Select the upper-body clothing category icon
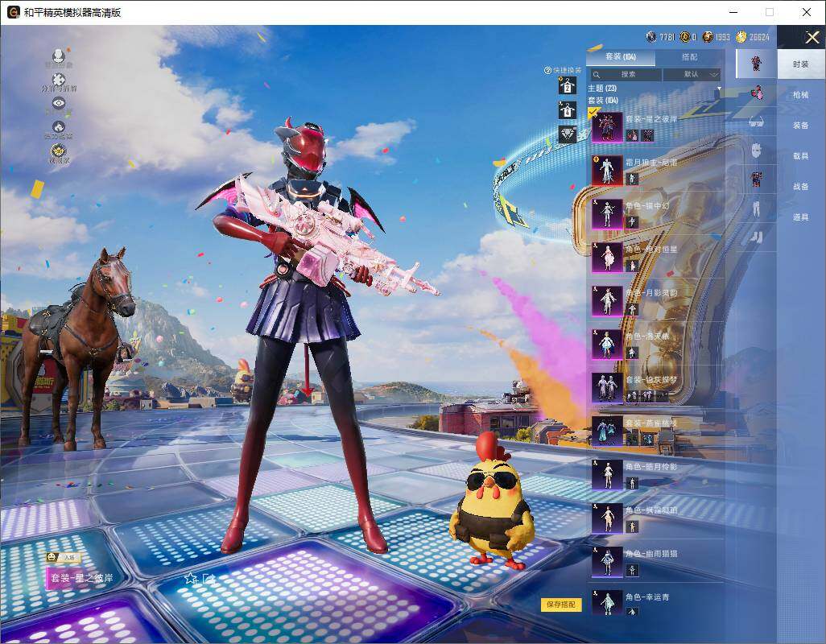Image resolution: width=826 pixels, height=644 pixels. (x=757, y=179)
